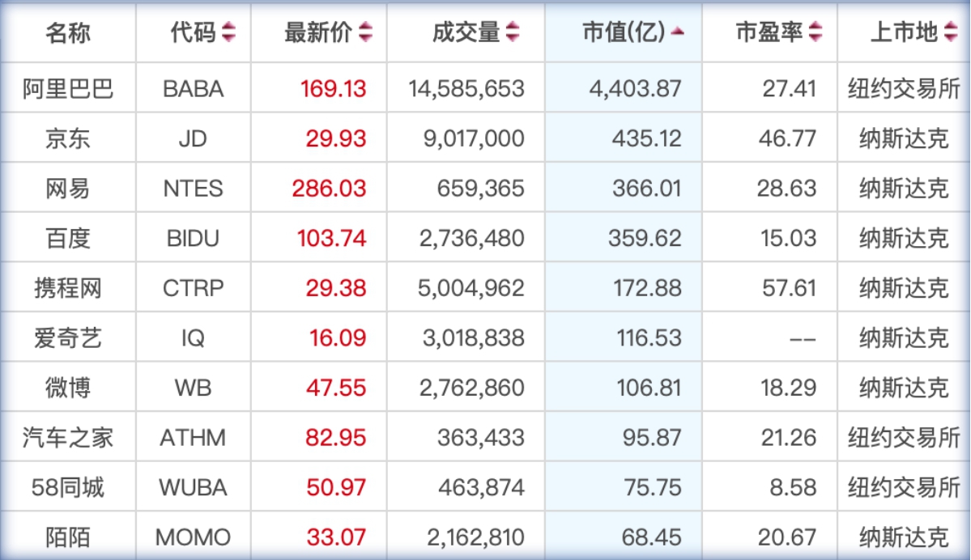Click sort arrows beside 最新价 header

click(x=366, y=32)
